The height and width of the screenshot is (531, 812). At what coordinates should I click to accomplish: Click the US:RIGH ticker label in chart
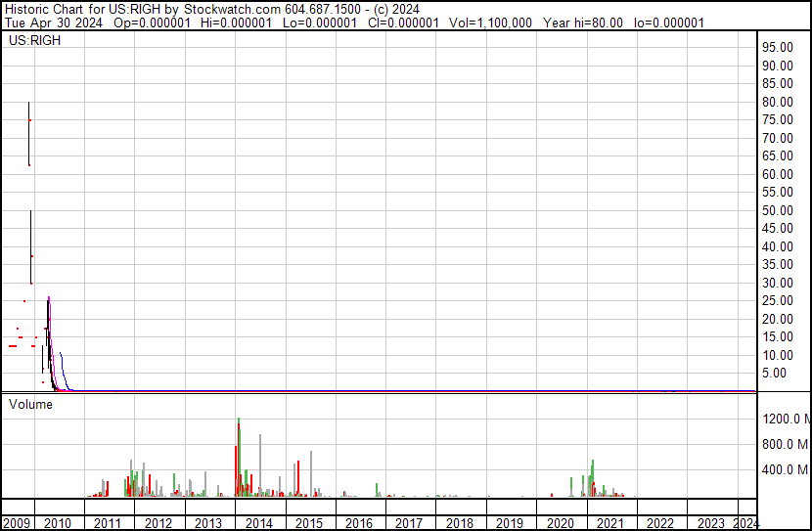34,40
